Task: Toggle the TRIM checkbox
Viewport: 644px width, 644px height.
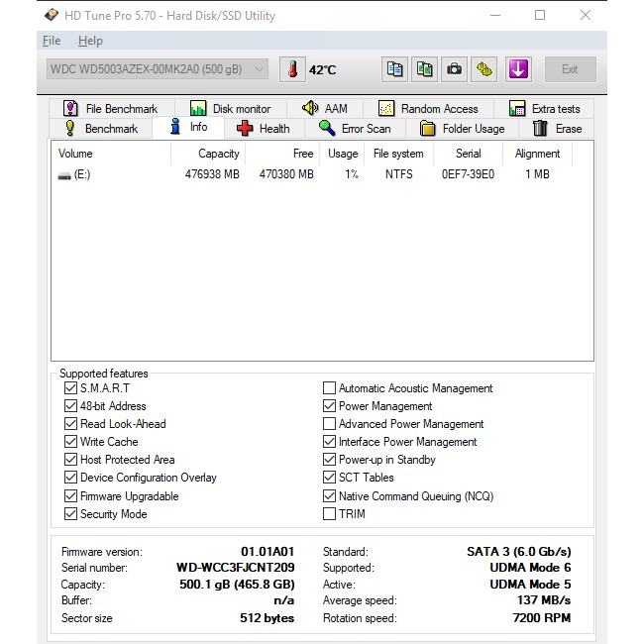Action: point(329,513)
